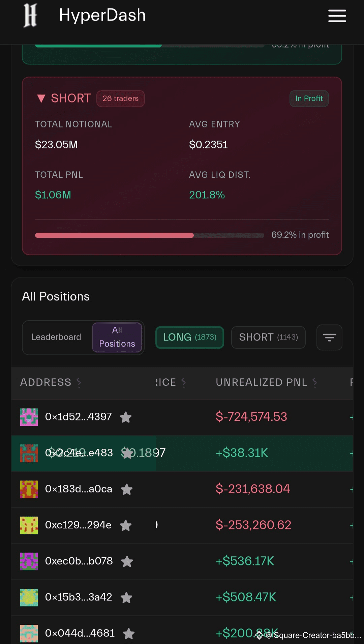Collapse the SHORT section triangle
The width and height of the screenshot is (364, 644).
point(41,98)
